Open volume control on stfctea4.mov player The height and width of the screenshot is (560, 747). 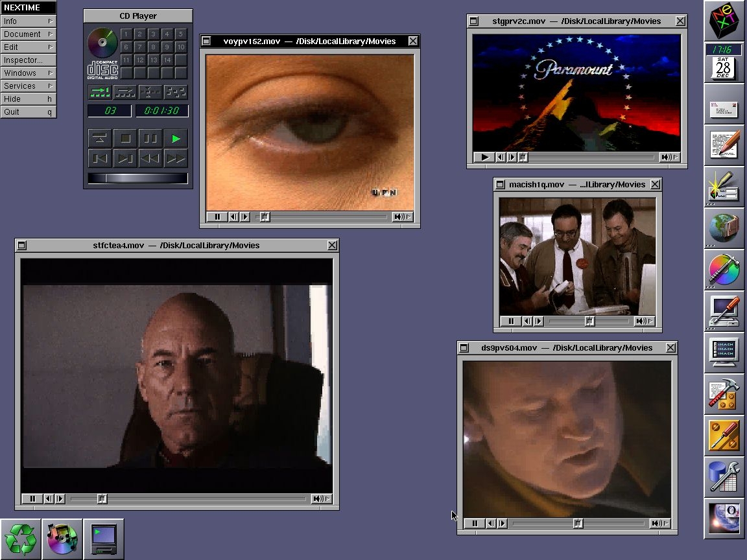(318, 499)
